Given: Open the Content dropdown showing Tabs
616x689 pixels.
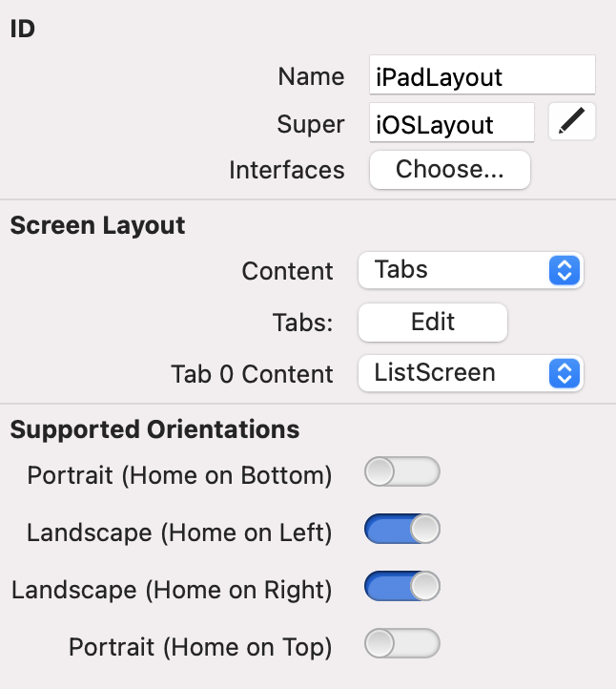Looking at the screenshot, I should (470, 270).
